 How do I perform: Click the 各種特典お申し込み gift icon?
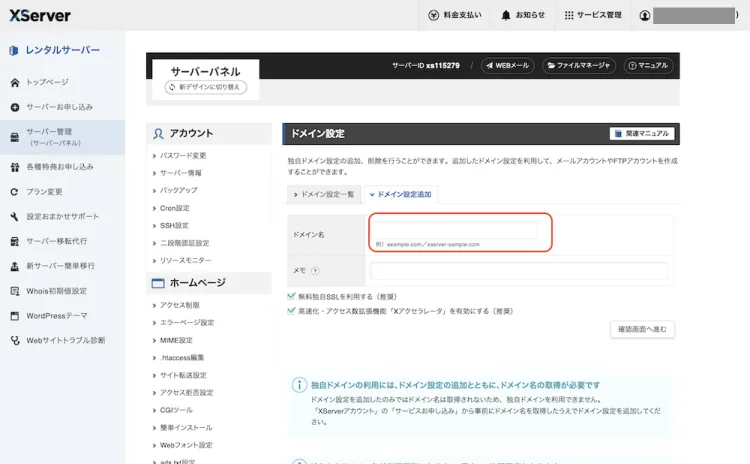[15, 167]
